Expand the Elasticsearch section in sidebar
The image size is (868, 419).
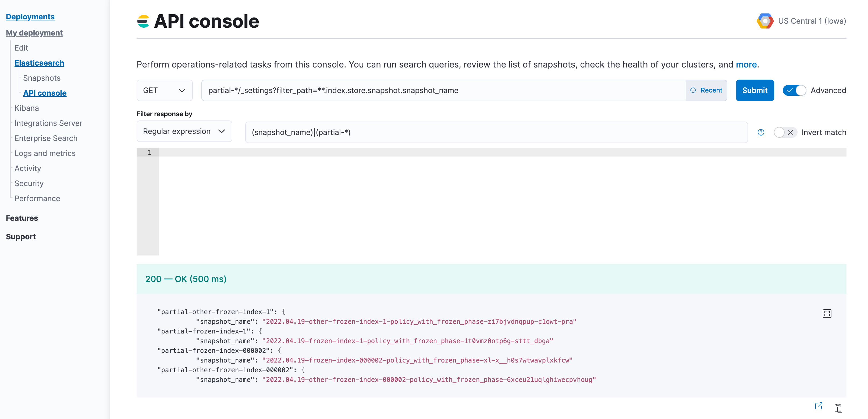pyautogui.click(x=39, y=63)
